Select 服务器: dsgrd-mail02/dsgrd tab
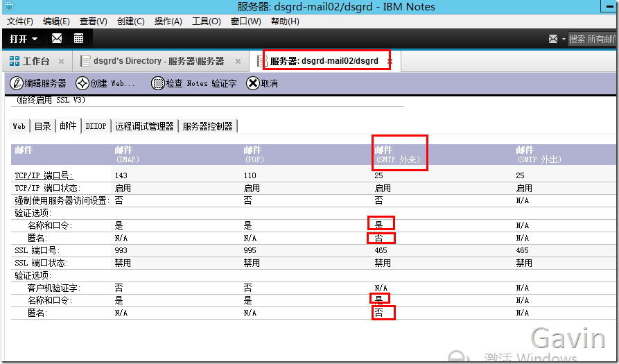 324,61
